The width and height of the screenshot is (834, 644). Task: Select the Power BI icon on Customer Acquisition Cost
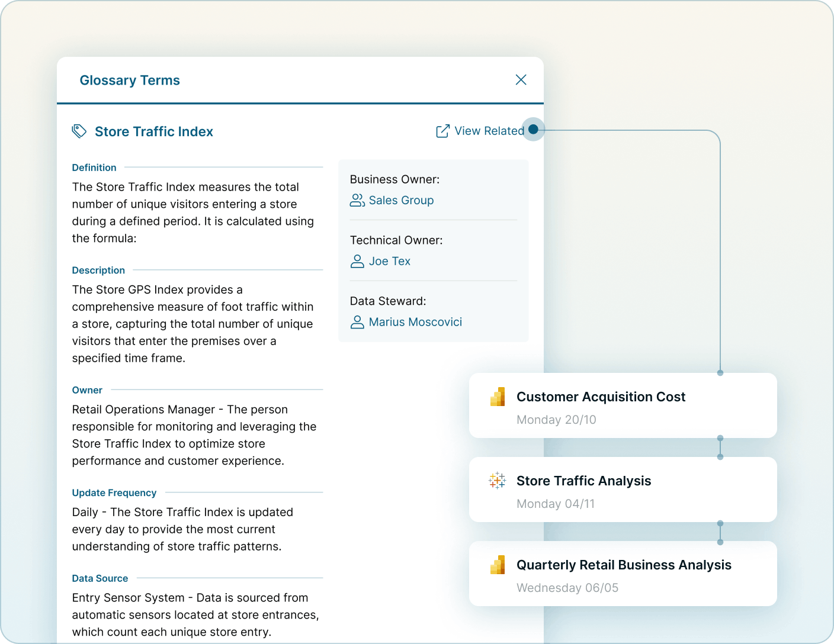pyautogui.click(x=498, y=397)
